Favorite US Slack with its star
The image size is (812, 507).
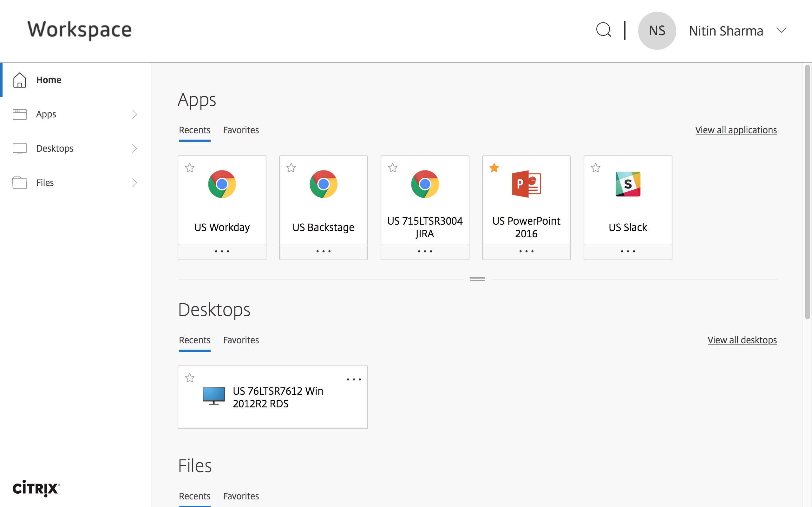pos(595,168)
